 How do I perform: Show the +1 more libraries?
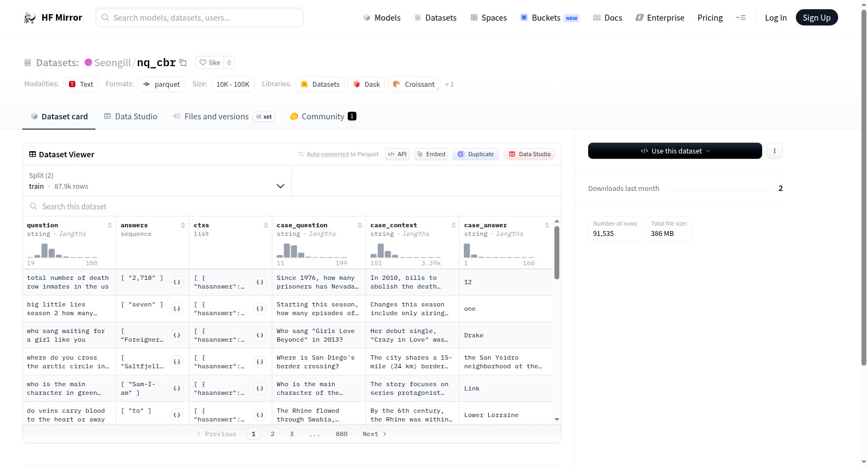pos(449,84)
